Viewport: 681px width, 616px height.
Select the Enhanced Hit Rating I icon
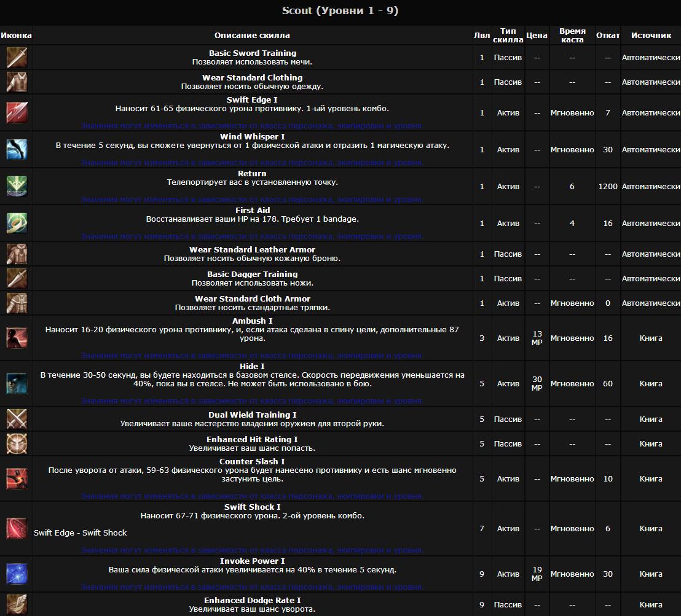(x=17, y=443)
